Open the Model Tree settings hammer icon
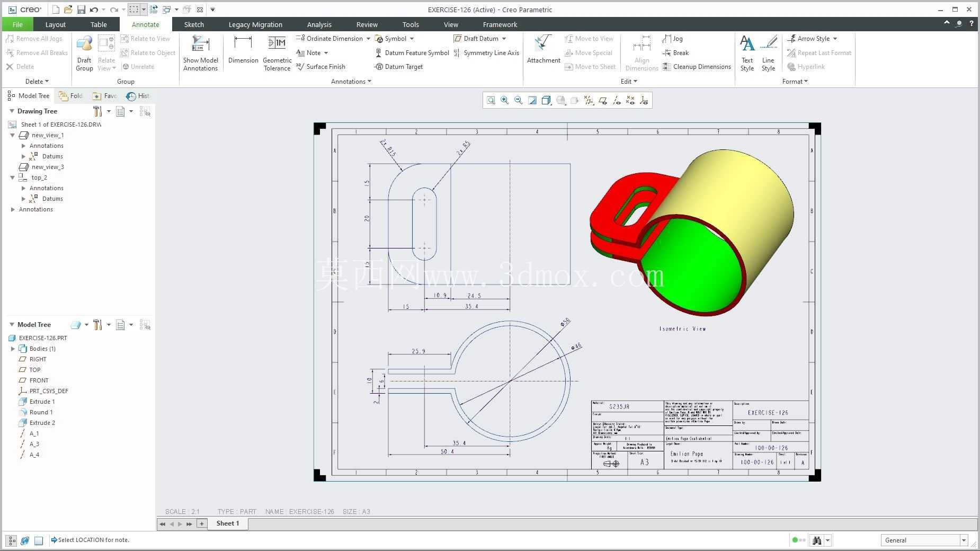This screenshot has width=980, height=551. click(97, 325)
